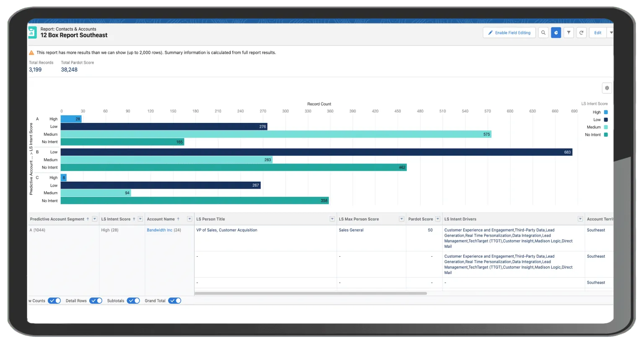Open the report search magnifier icon
Screen dimensions: 644x344
tap(543, 33)
